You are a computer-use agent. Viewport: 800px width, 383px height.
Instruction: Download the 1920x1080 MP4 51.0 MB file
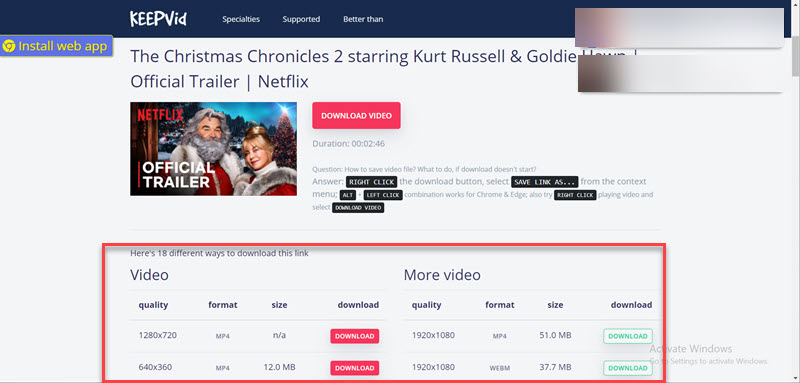click(628, 336)
